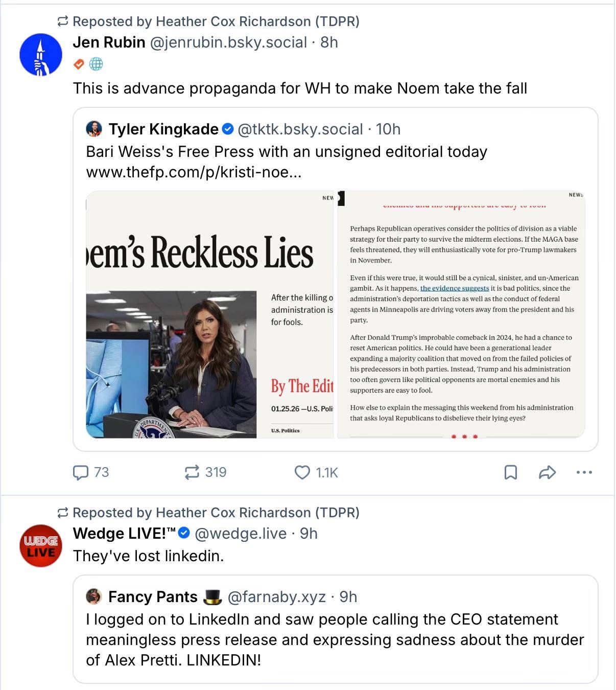This screenshot has height=690, width=616.
Task: Click the @wedge.live handle
Action: click(x=241, y=534)
